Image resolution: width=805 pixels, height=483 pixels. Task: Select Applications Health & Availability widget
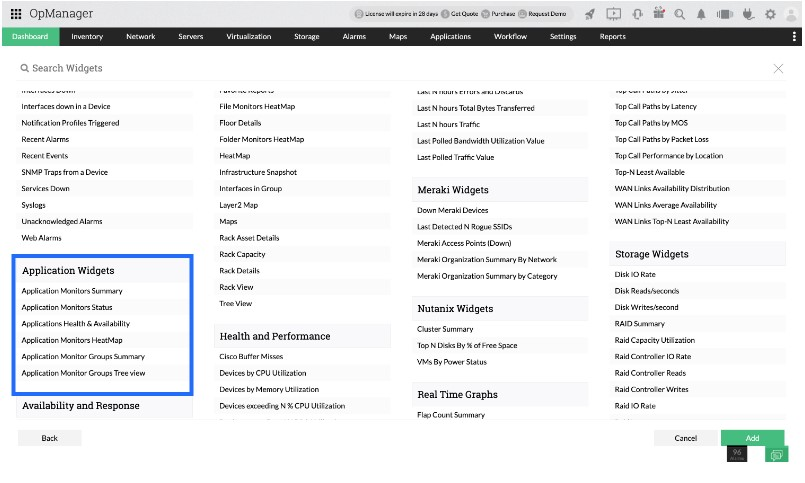75,324
